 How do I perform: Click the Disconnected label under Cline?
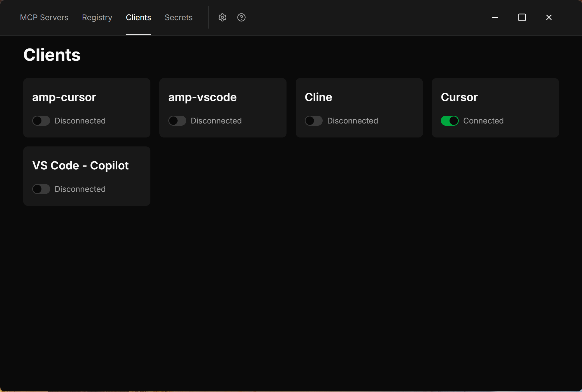click(352, 121)
